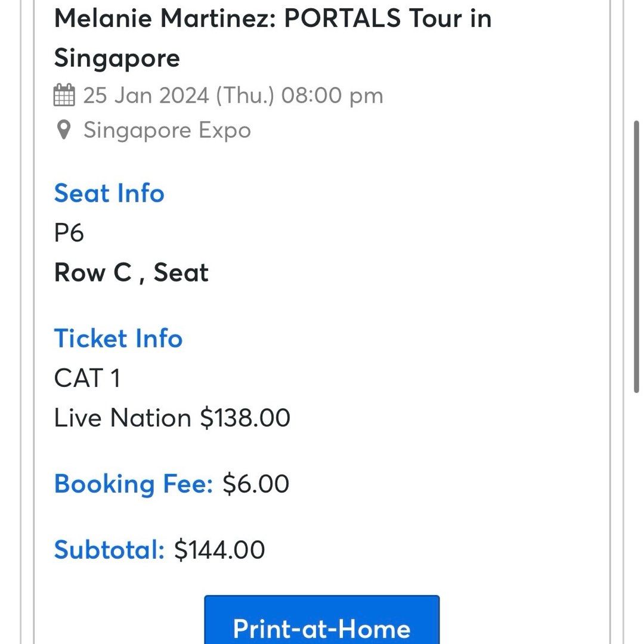The image size is (644, 644).
Task: Click the Seat Info heading
Action: 109,193
